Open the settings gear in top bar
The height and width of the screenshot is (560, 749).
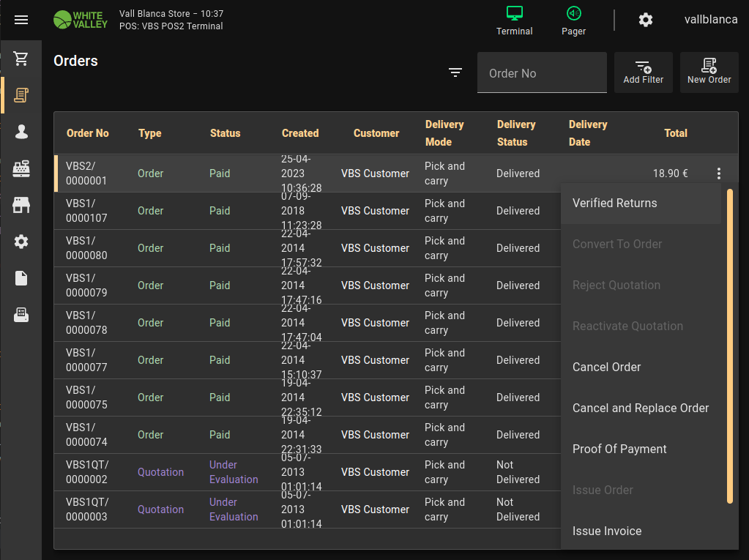[x=645, y=20]
